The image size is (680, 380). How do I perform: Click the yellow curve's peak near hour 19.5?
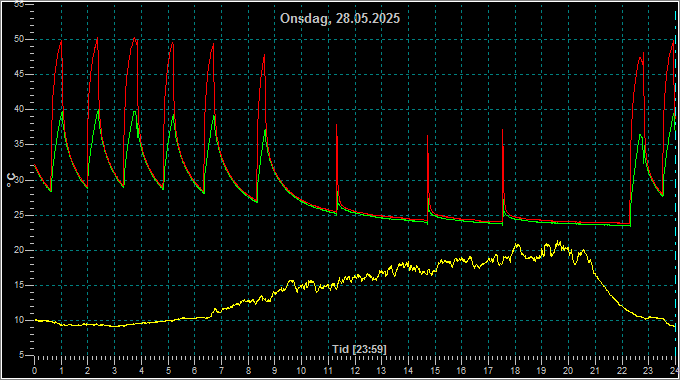[559, 242]
